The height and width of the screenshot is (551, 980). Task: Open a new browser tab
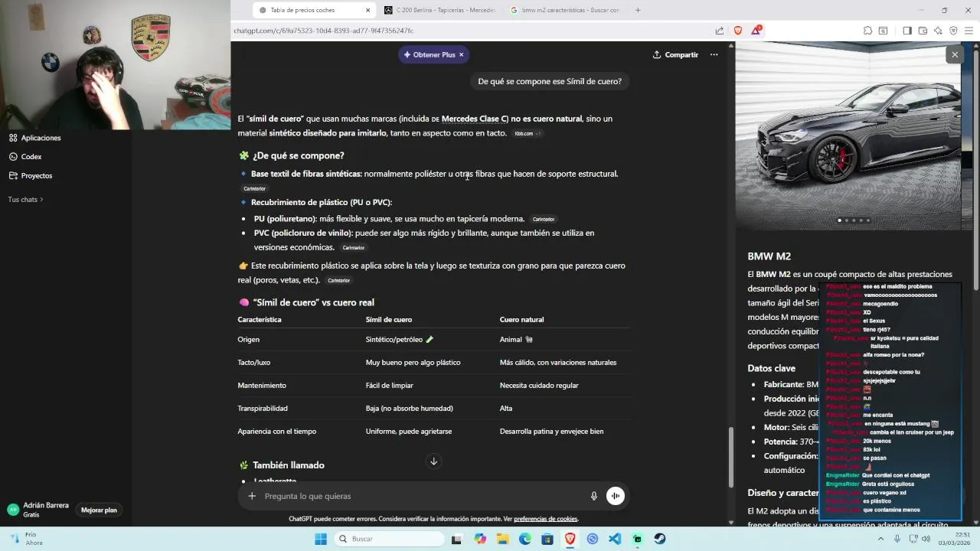click(638, 10)
